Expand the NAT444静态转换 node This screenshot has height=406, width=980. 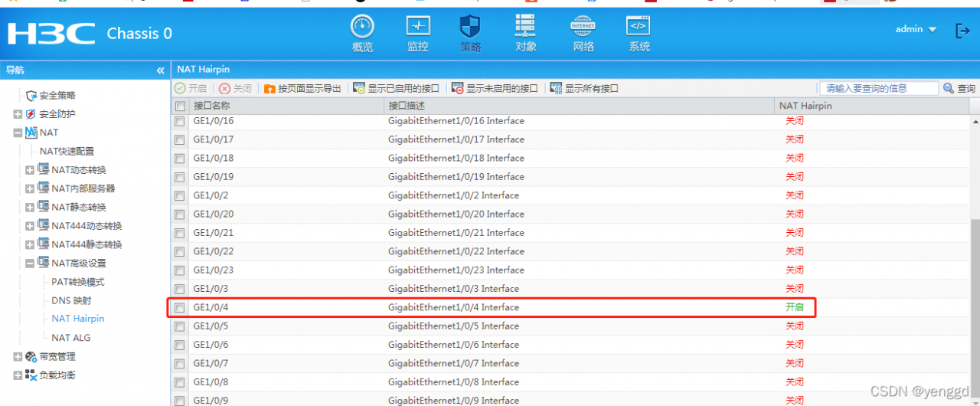[x=30, y=245]
